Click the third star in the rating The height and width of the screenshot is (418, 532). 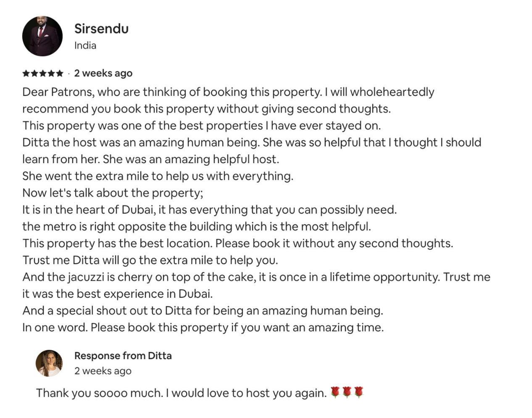tap(43, 74)
